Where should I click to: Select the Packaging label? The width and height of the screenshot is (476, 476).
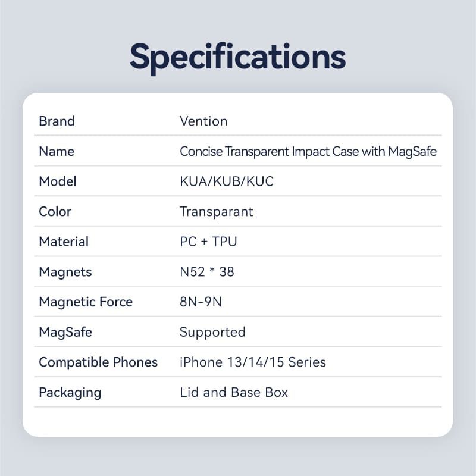click(70, 393)
